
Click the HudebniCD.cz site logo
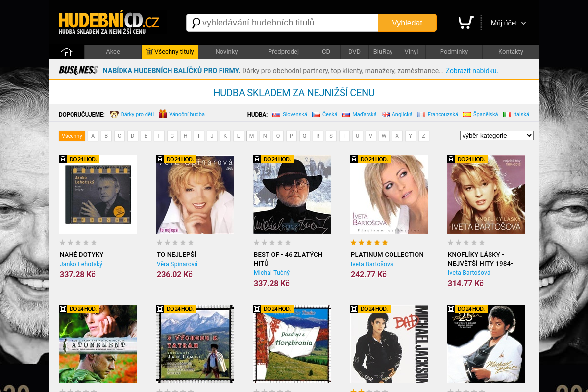[109, 23]
